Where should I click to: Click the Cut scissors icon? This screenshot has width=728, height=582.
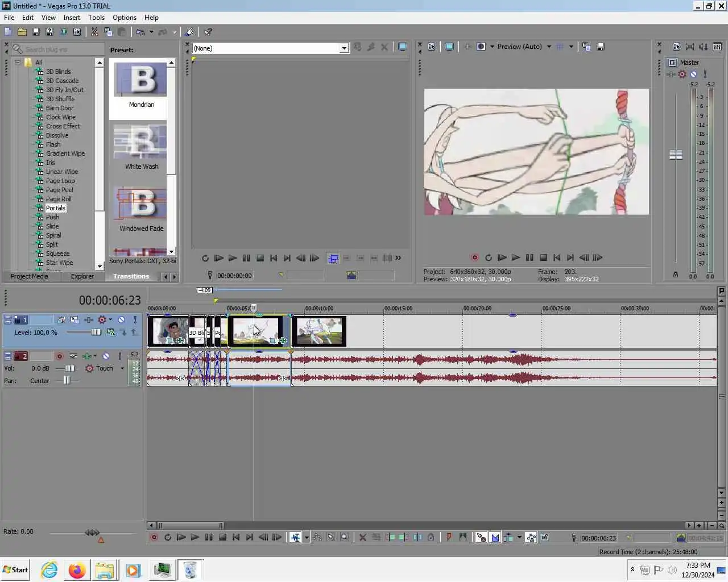pos(94,32)
